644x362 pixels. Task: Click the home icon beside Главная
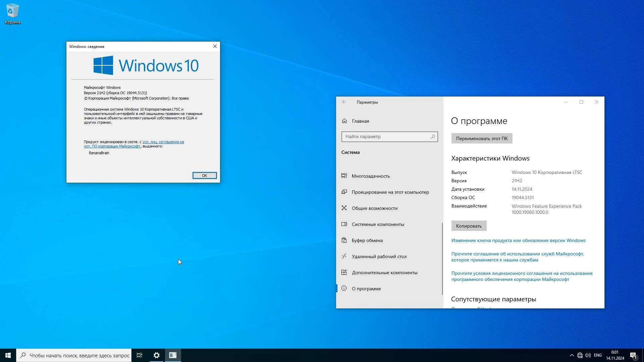344,121
